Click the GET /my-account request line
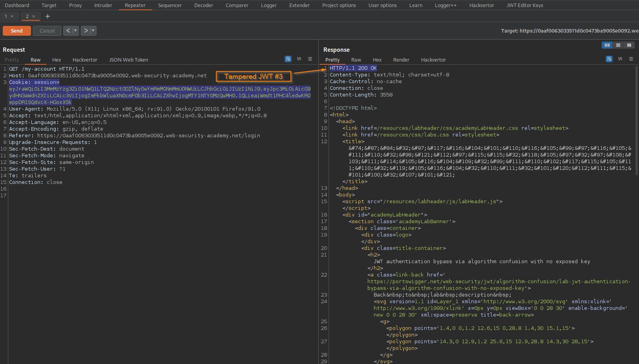This screenshot has height=364, width=639. point(47,69)
